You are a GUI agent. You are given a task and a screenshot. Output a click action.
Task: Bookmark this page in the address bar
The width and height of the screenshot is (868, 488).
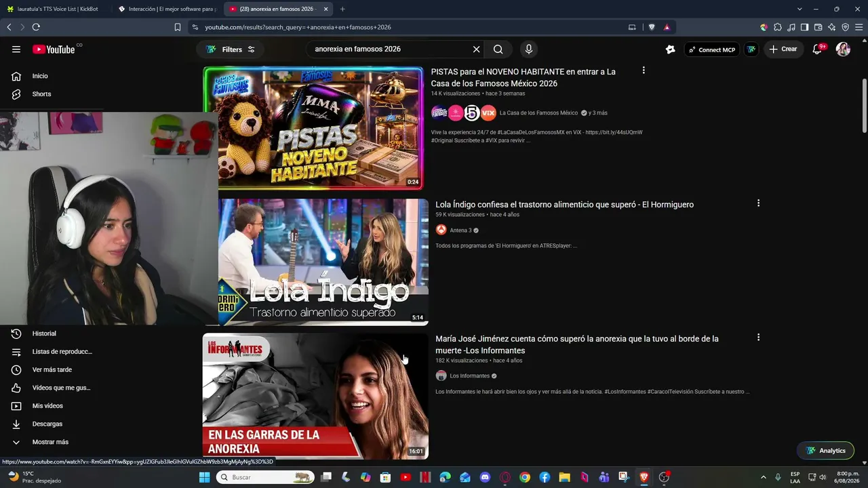click(x=178, y=27)
